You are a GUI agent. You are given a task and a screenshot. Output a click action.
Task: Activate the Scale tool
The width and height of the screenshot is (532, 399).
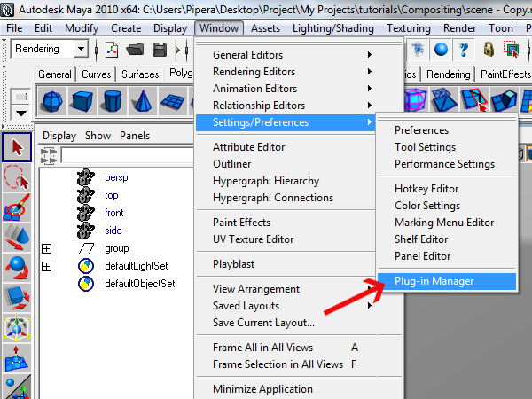[x=17, y=298]
